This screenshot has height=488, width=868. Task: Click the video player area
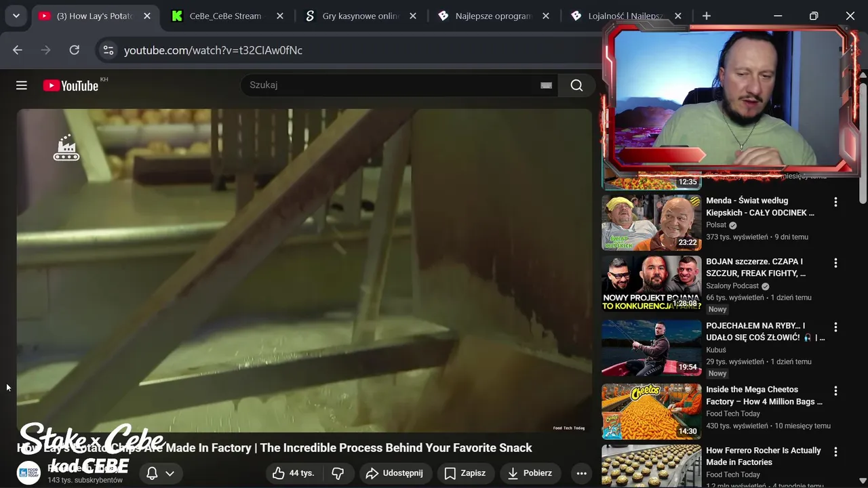coord(304,270)
